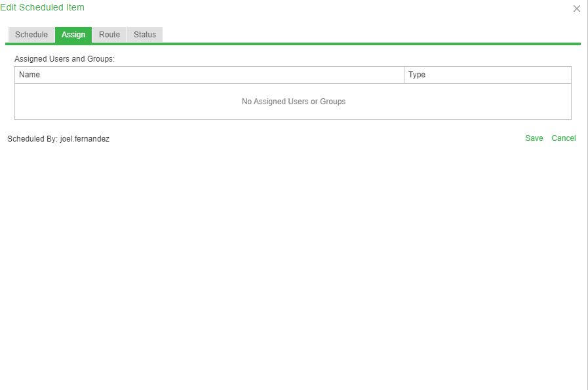Cancel editing the scheduled item

click(564, 138)
